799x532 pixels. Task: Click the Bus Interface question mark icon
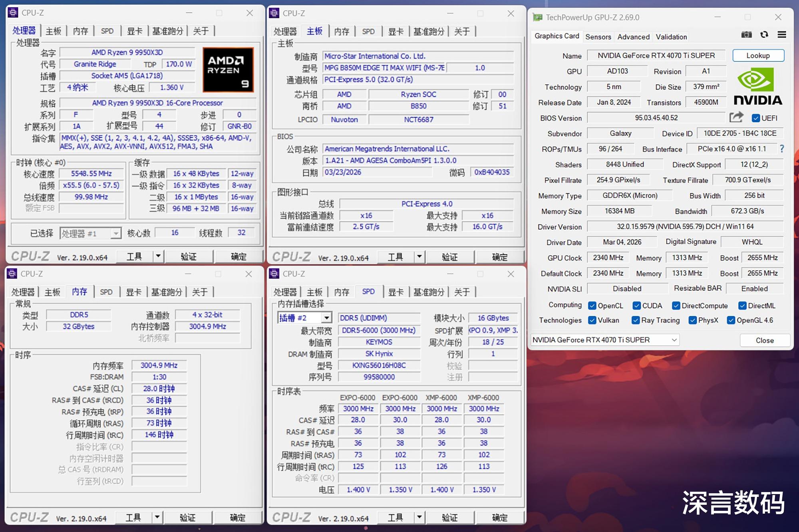click(782, 149)
